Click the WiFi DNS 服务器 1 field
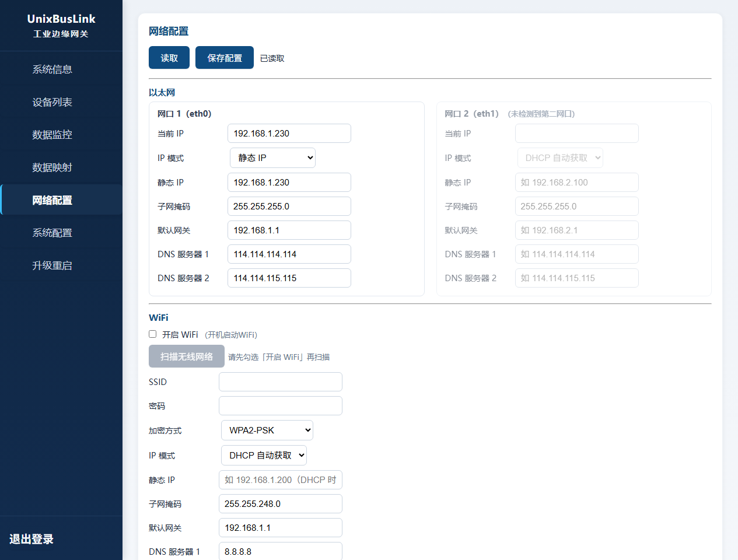Image resolution: width=738 pixels, height=560 pixels. [281, 551]
